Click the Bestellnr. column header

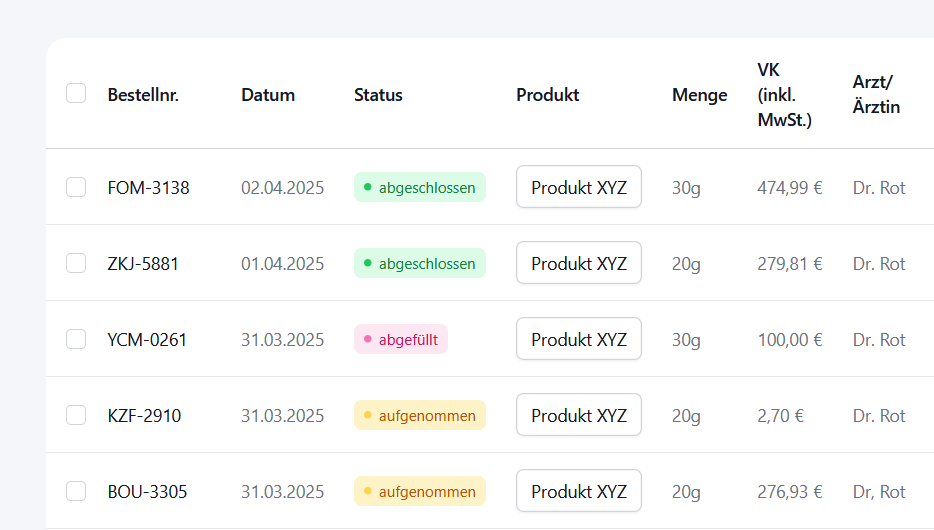[143, 95]
